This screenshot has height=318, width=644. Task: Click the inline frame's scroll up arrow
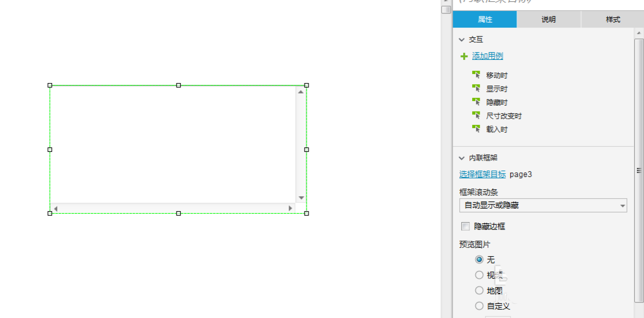click(x=301, y=92)
